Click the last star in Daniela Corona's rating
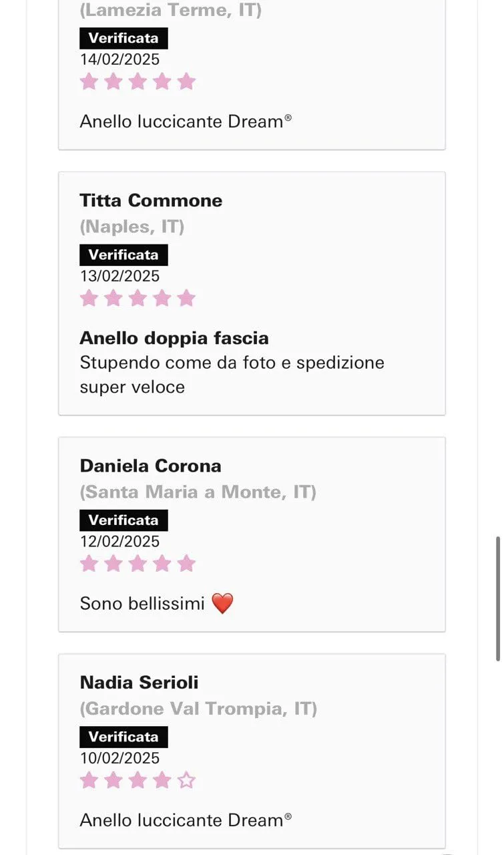 186,563
